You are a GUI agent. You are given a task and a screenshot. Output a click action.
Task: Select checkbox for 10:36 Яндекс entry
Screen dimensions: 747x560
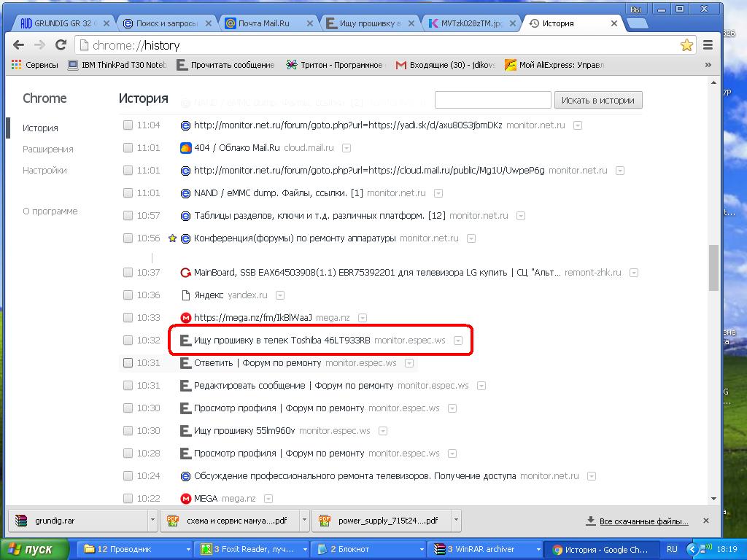(128, 295)
